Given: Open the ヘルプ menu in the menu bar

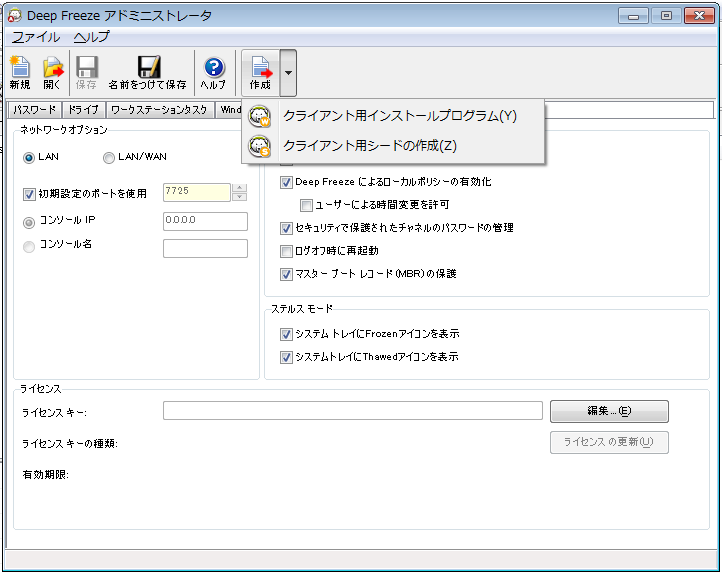Looking at the screenshot, I should [x=91, y=37].
